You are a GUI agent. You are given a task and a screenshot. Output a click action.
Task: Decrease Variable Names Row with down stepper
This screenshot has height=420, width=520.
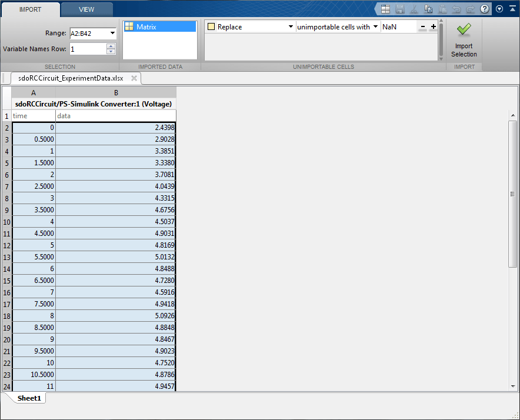(x=111, y=52)
